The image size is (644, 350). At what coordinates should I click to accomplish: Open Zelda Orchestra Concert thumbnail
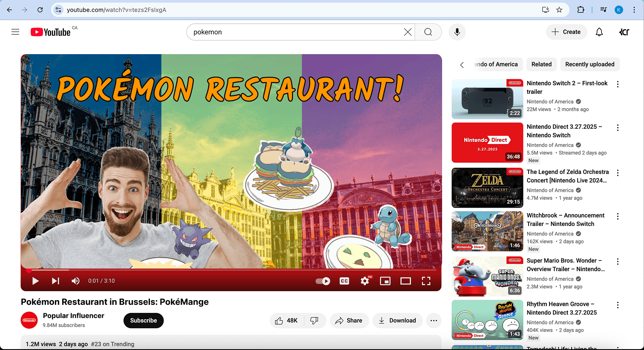pyautogui.click(x=487, y=188)
